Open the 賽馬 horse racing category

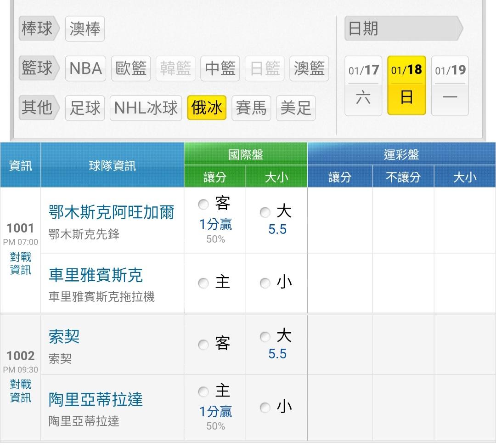251,108
